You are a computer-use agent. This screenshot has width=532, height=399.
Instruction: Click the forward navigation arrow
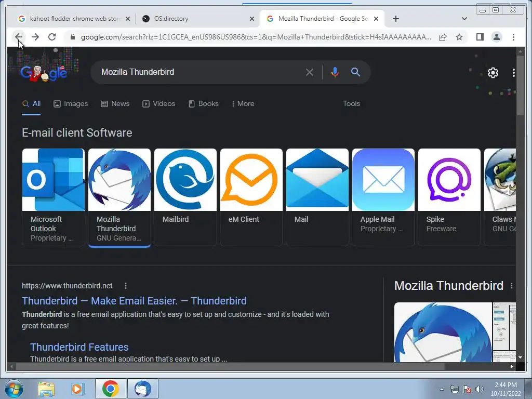[35, 37]
